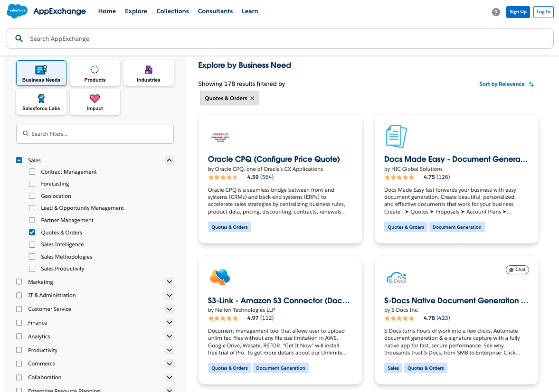The width and height of the screenshot is (559, 392).
Task: Check the Finance category checkbox
Action: pyautogui.click(x=19, y=323)
